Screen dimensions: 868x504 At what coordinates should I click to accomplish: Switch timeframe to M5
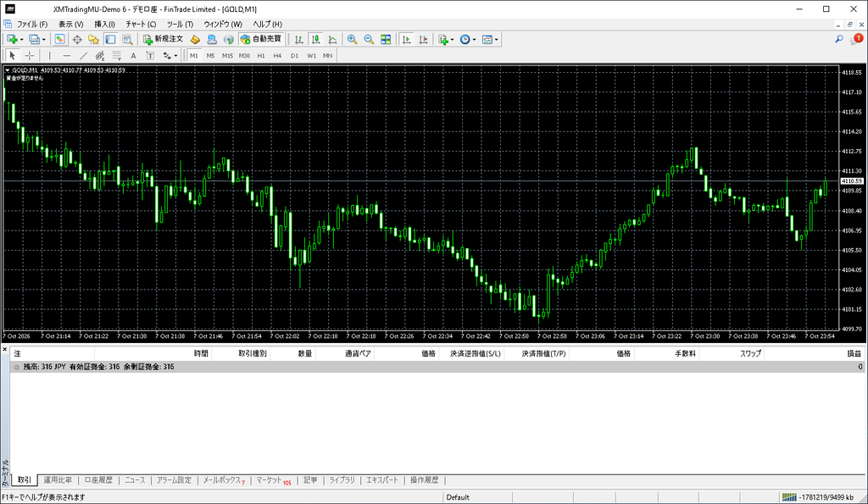point(210,56)
